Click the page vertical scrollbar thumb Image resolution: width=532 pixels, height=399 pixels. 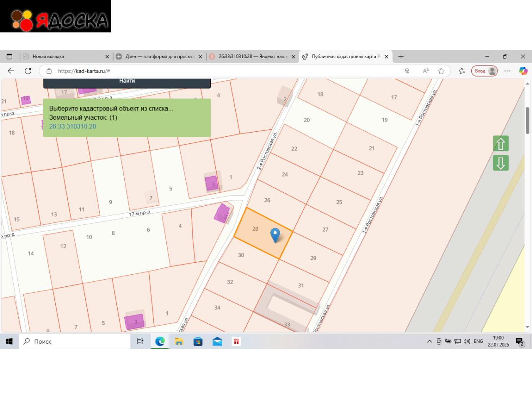(x=527, y=121)
